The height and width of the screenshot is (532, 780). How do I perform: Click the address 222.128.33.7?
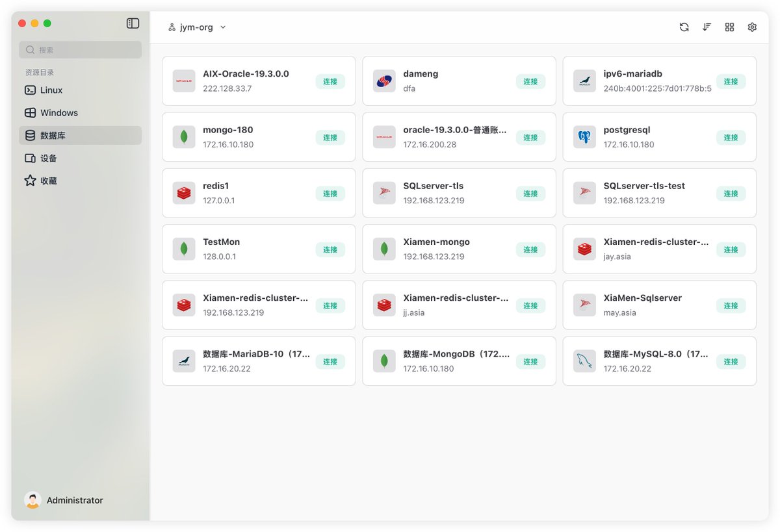(x=227, y=88)
